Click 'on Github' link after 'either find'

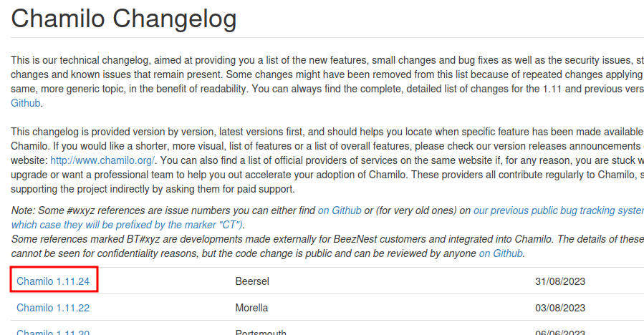pos(340,210)
